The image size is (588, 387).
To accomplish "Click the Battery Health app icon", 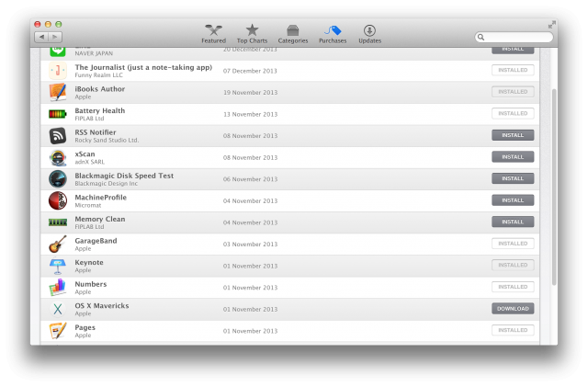I will click(x=58, y=114).
